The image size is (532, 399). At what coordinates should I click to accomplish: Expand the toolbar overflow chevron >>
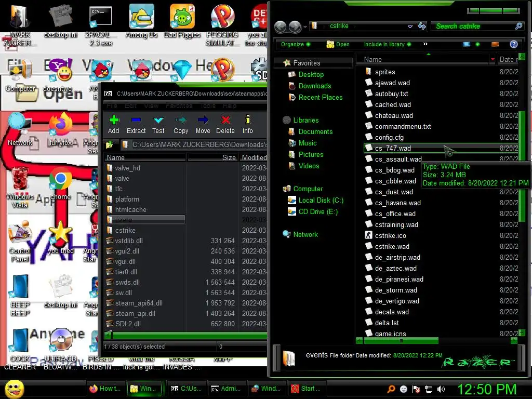(425, 44)
